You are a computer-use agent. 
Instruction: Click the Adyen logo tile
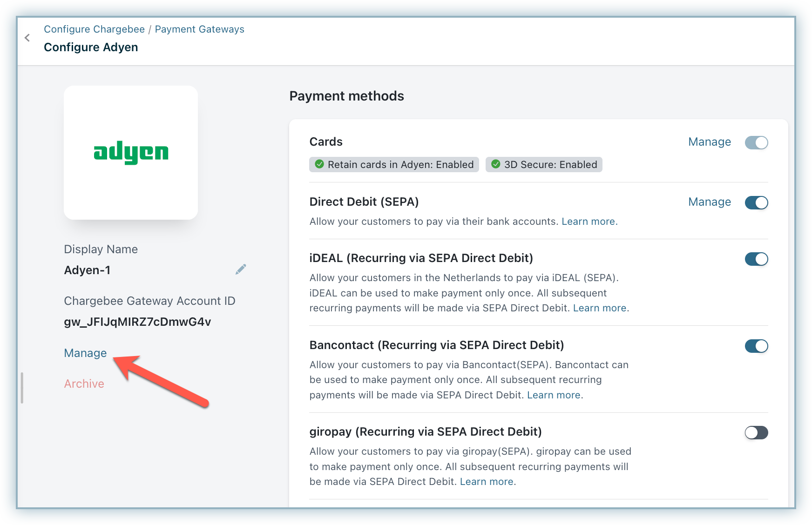tap(131, 153)
